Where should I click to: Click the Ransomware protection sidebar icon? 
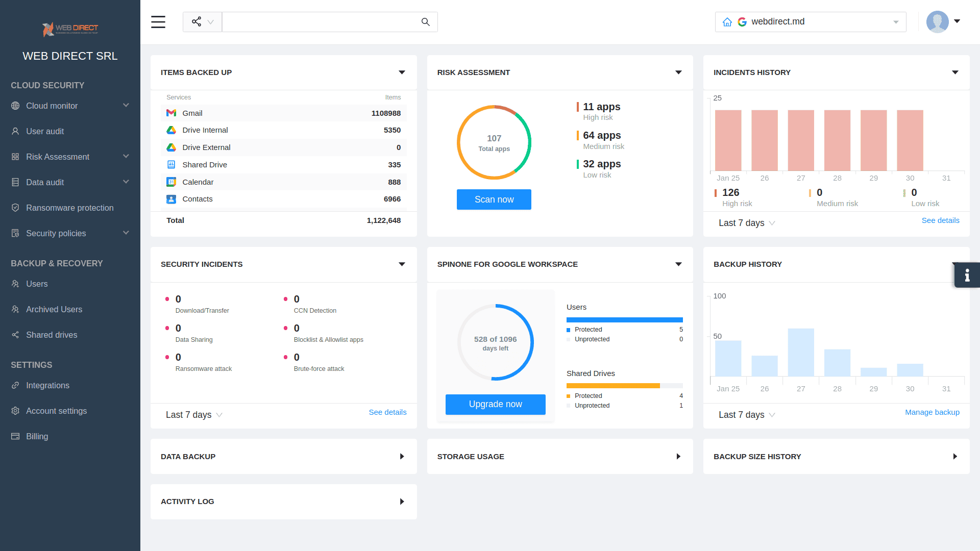(x=15, y=208)
